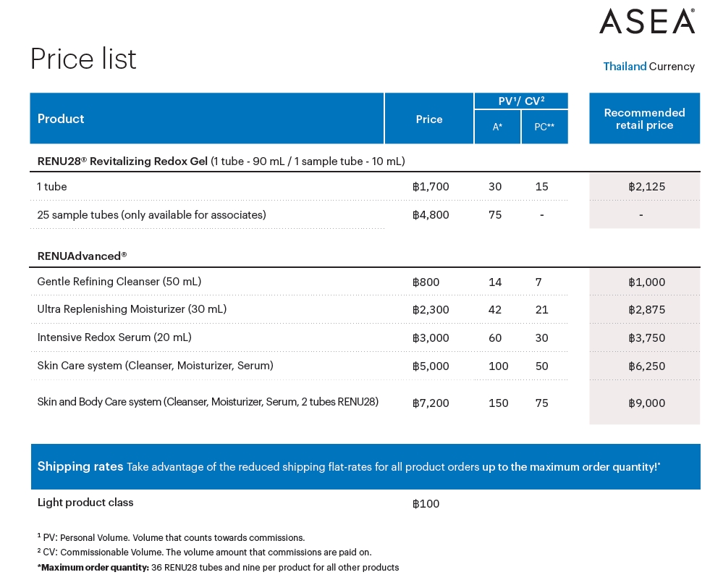Click the PV Personal Volume footnote
This screenshot has height=588, width=710.
pyautogui.click(x=171, y=538)
